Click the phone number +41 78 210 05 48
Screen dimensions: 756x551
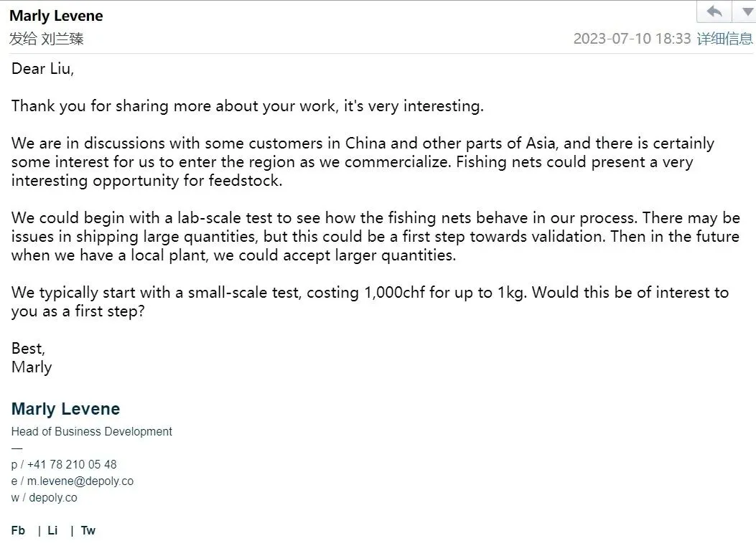(72, 464)
